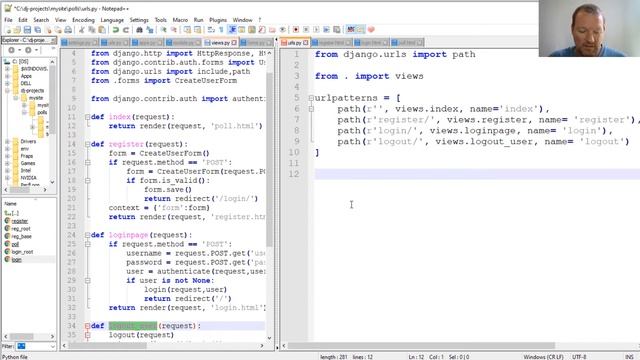Click the Save Recorded Macro icon
This screenshot has width=640, height=360.
336,30
